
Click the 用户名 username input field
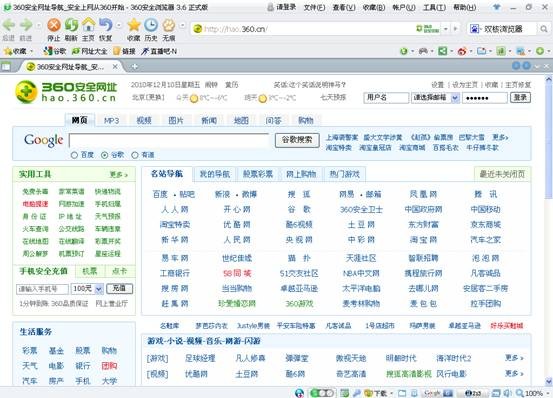pos(386,98)
